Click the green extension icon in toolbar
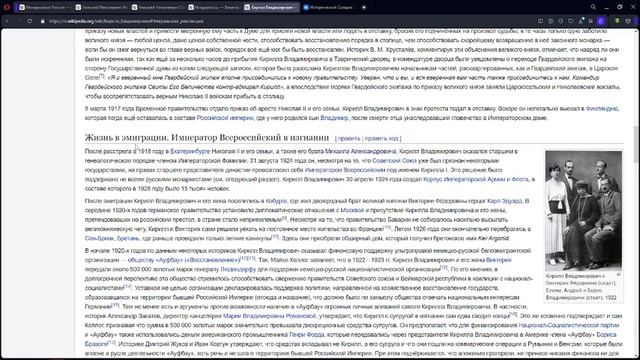Screen dimensions: 640x360 tap(617, 21)
